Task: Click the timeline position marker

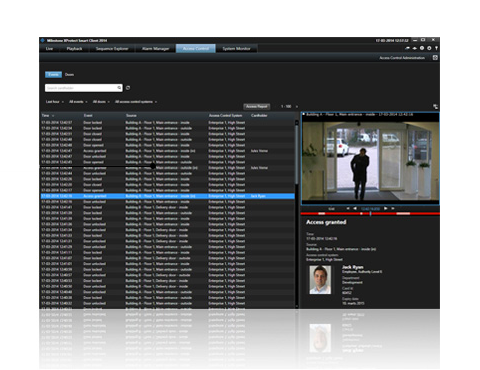Action: point(370,213)
